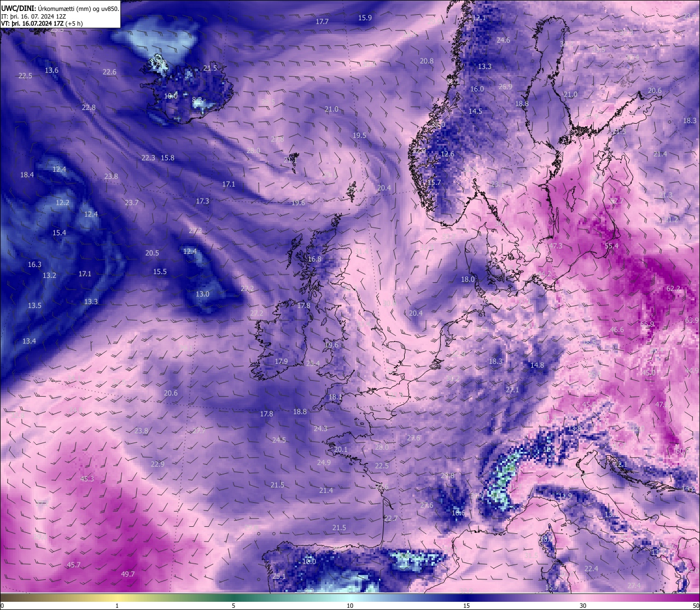Select the 18.4 value label

tap(27, 175)
